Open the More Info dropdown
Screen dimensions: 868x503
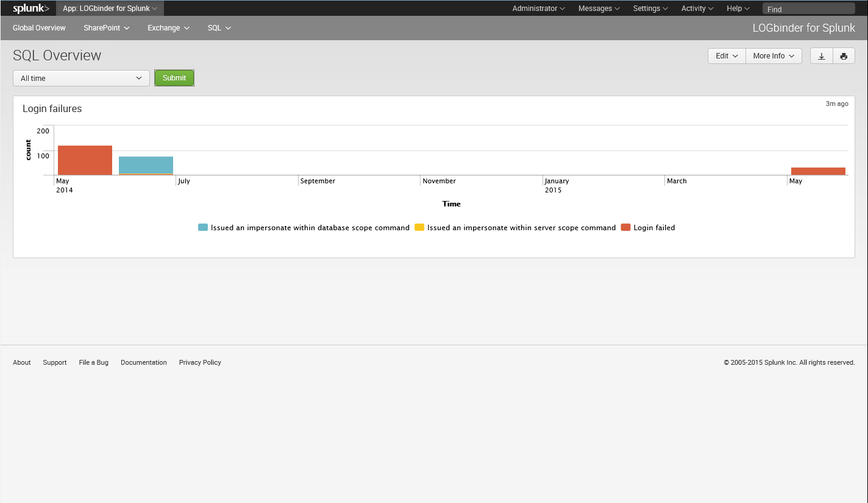pos(774,56)
